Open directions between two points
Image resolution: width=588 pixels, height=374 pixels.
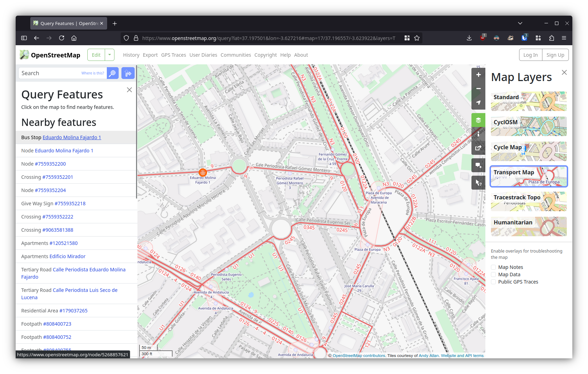click(x=128, y=73)
